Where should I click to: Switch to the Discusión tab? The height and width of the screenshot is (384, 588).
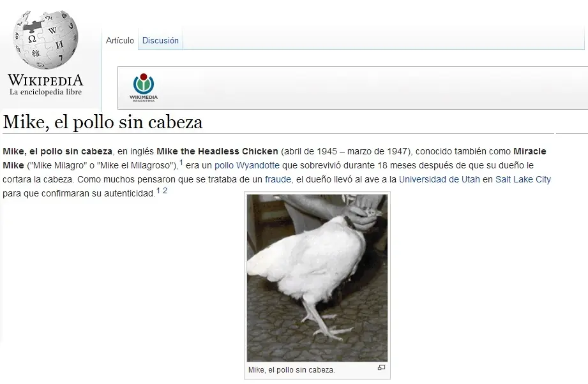coord(160,40)
